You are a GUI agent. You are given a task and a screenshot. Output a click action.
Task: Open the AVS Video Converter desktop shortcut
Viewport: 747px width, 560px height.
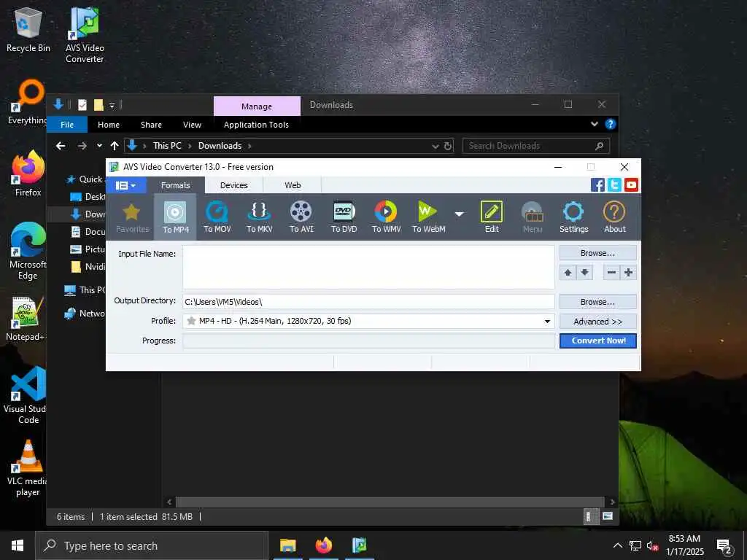(x=85, y=35)
